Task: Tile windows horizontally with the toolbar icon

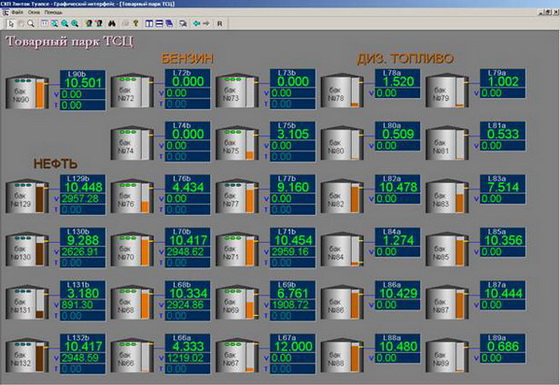Action: pos(159,24)
